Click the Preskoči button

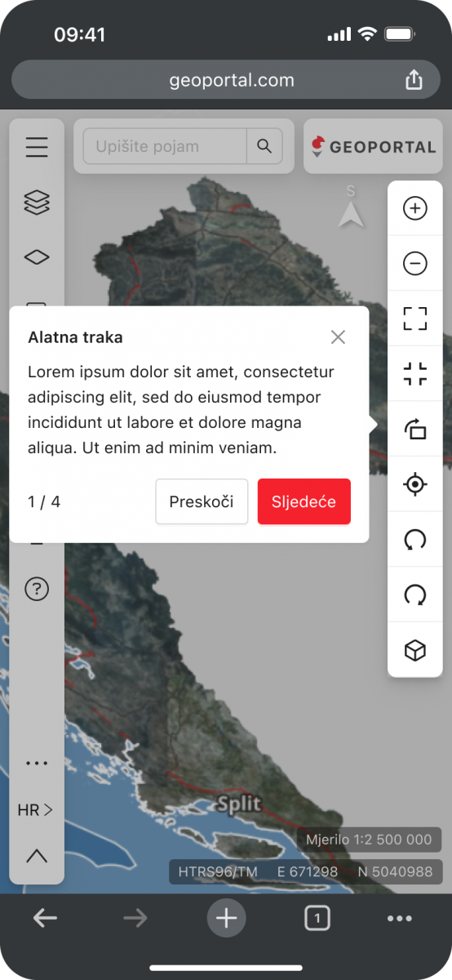202,501
